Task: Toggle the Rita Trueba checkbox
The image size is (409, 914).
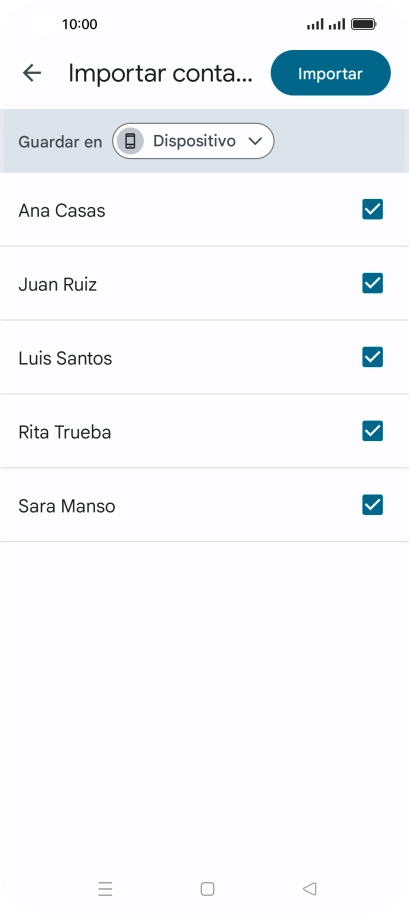Action: (373, 431)
